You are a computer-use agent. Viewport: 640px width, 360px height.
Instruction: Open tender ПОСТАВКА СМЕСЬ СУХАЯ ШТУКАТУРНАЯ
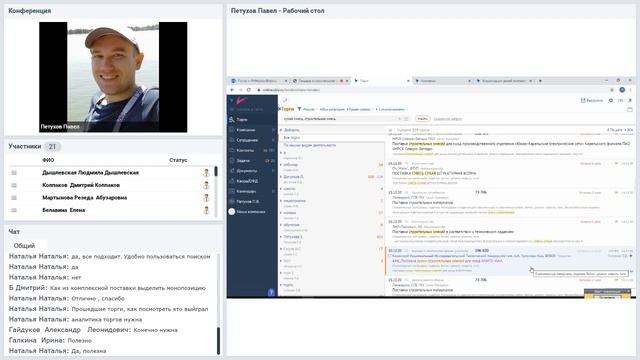434,173
